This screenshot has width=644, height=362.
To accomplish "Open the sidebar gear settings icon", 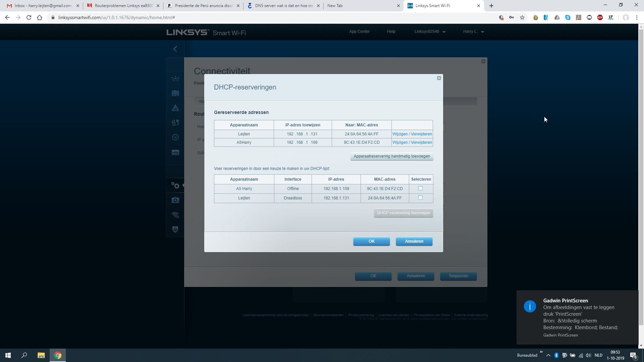I will (x=175, y=185).
